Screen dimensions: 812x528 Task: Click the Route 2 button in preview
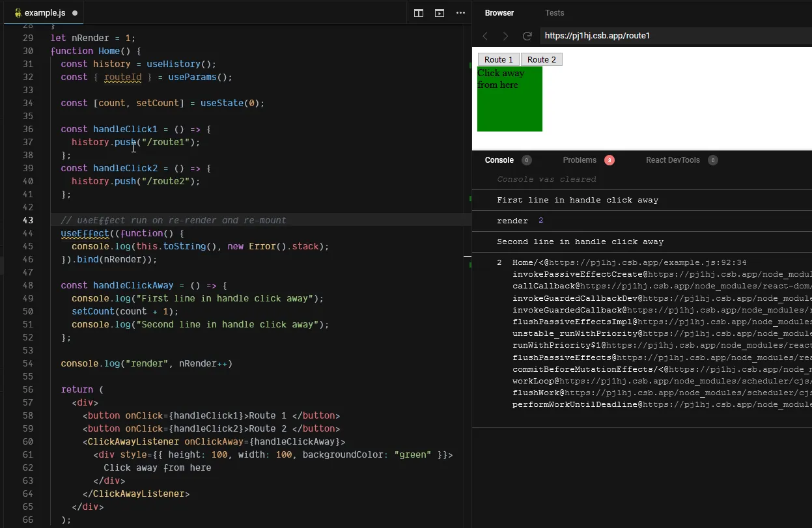[x=542, y=59]
